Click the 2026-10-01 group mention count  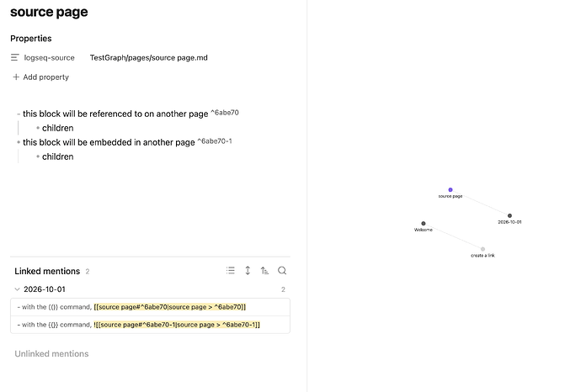coord(283,289)
